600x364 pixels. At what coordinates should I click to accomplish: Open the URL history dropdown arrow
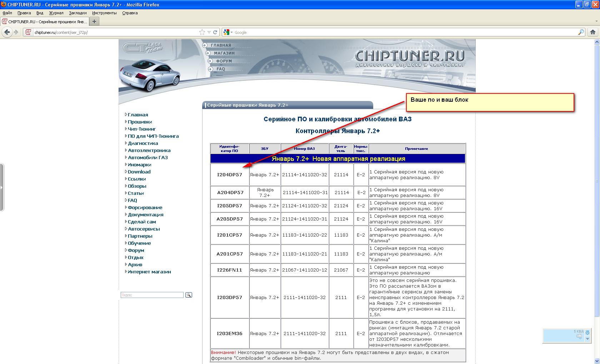209,32
